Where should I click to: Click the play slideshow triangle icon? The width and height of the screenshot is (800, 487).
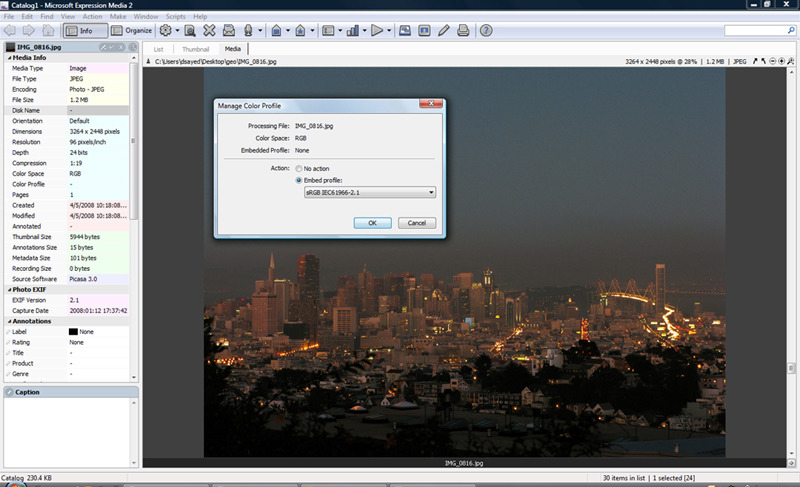pyautogui.click(x=377, y=31)
